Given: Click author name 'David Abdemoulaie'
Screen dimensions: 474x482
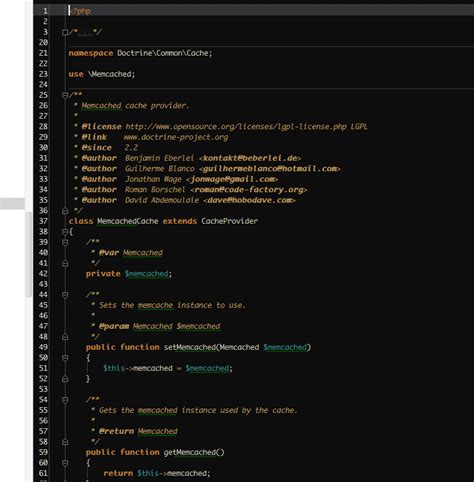Looking at the screenshot, I should 162,200.
